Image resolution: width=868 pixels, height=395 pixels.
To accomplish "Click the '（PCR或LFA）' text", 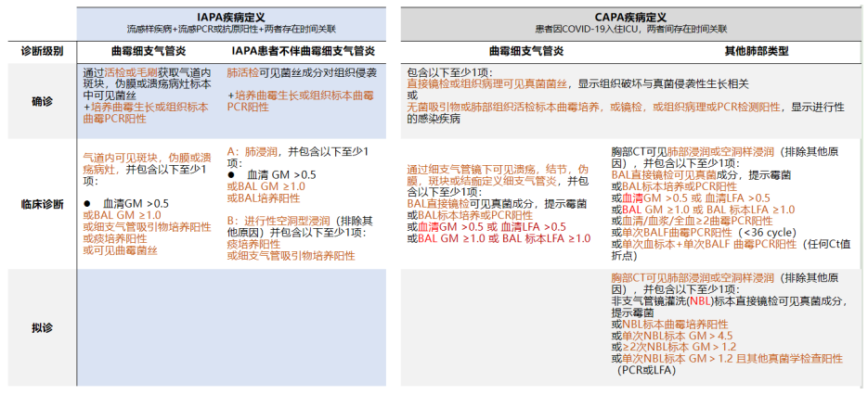I will [646, 371].
